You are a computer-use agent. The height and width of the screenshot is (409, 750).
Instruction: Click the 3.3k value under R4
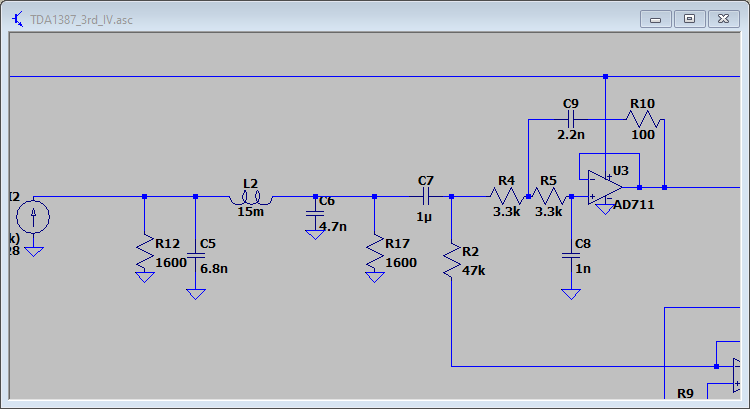(507, 211)
